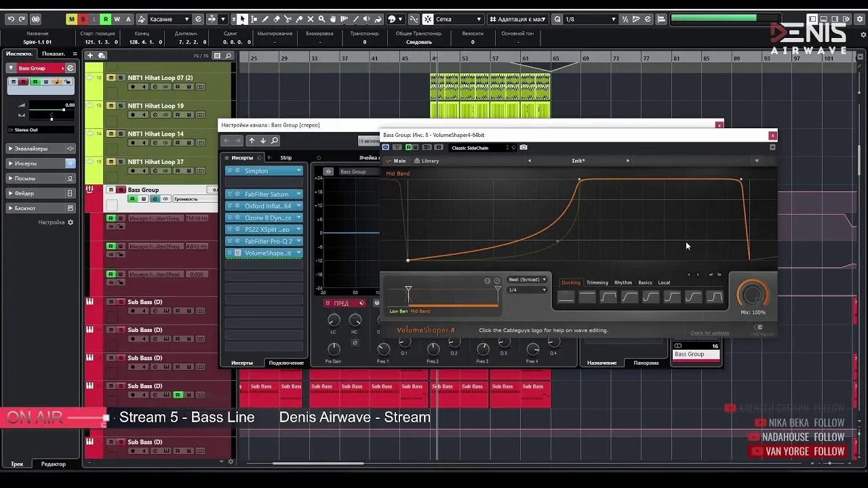The image size is (868, 488).
Task: Click the Redo arrow icon
Action: point(22,19)
